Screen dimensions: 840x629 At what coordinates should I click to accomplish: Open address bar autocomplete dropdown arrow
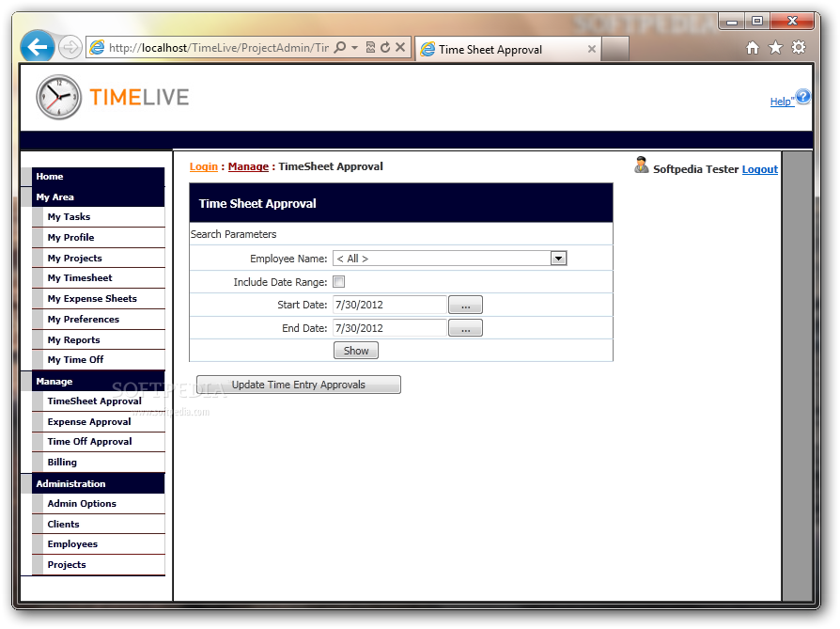click(x=354, y=48)
